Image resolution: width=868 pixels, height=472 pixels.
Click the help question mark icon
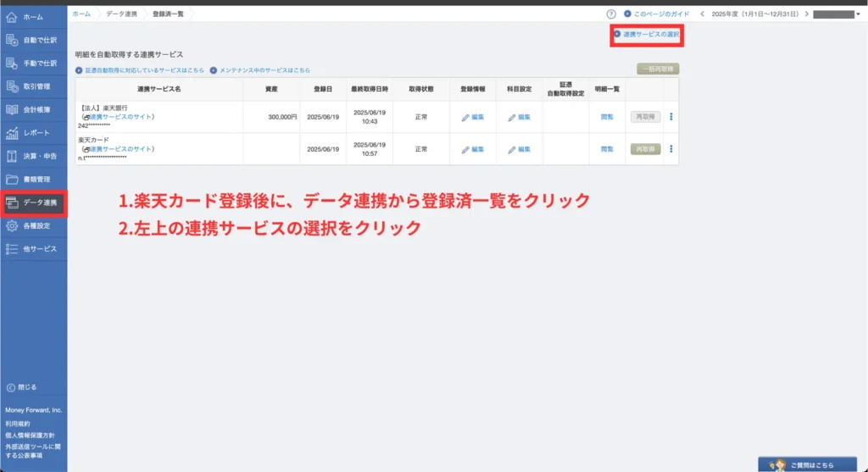pos(610,14)
